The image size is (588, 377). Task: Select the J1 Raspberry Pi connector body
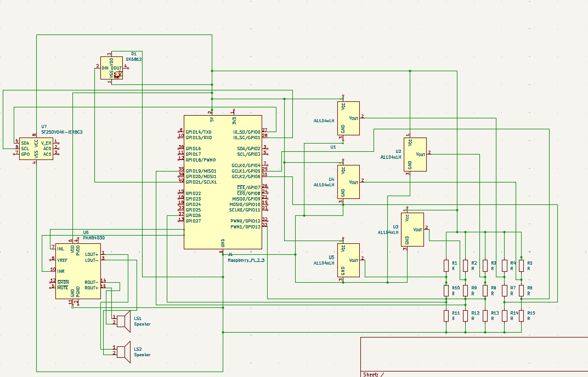click(223, 182)
